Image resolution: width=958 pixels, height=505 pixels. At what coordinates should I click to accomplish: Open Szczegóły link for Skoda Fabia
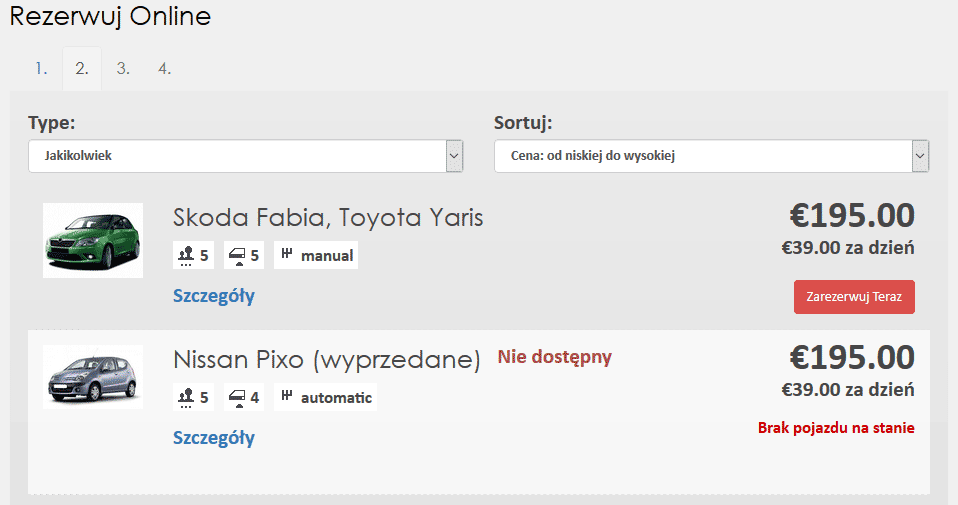[214, 296]
